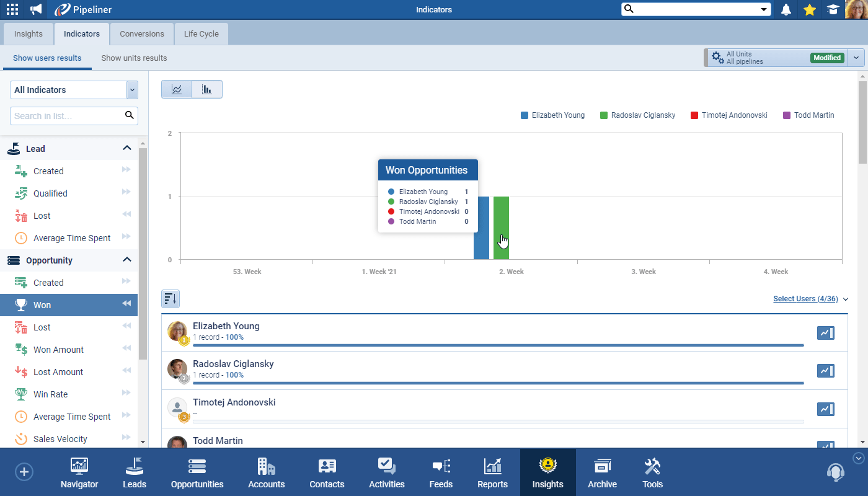Toggle Elizabeth Young series in chart legend

click(x=552, y=115)
